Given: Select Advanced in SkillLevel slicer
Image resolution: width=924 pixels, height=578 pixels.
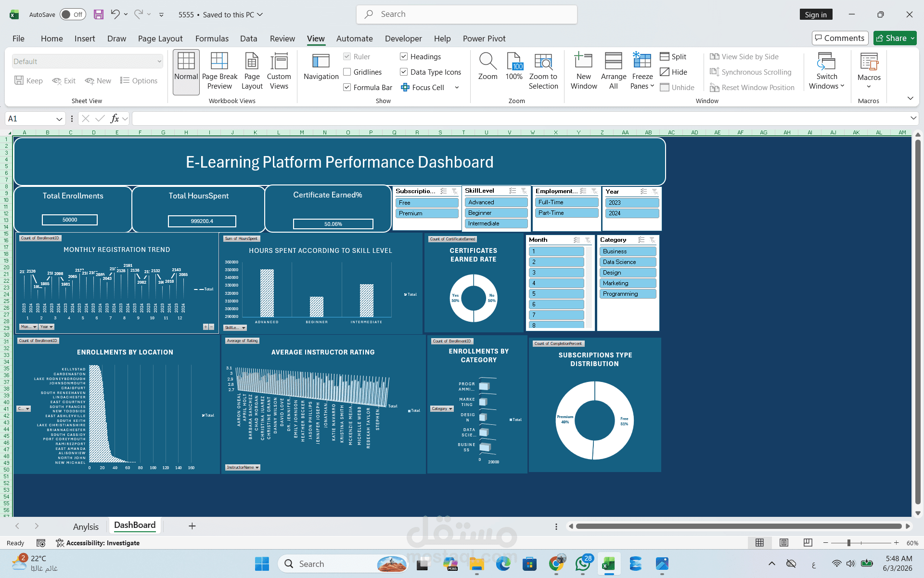Looking at the screenshot, I should [496, 202].
